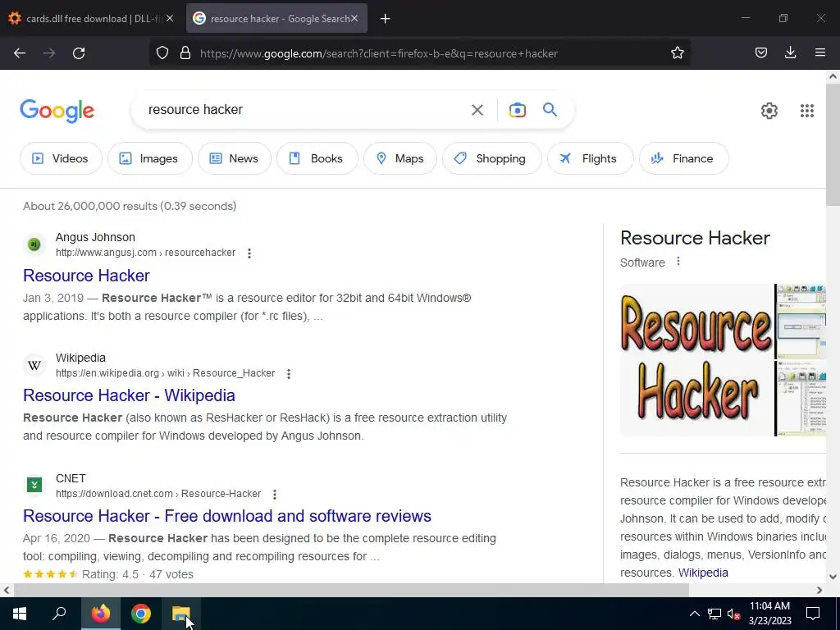This screenshot has width=840, height=630.
Task: Open more options beside Software label
Action: pos(678,262)
